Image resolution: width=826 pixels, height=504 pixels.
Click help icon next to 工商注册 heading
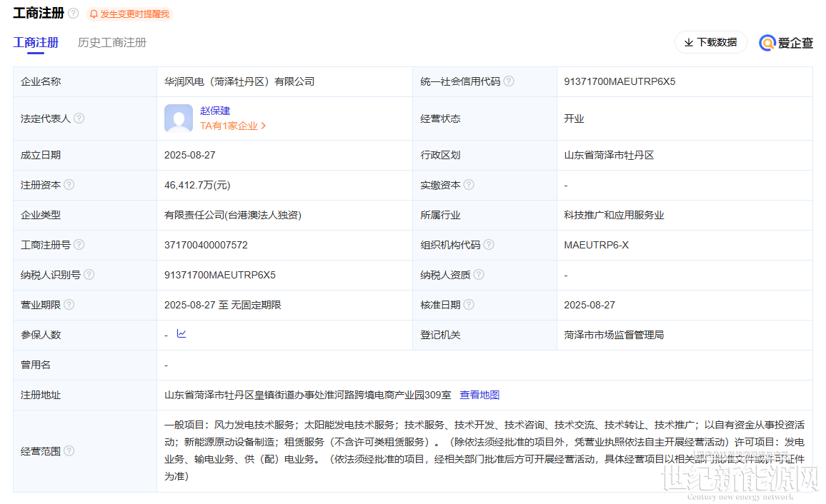point(74,13)
